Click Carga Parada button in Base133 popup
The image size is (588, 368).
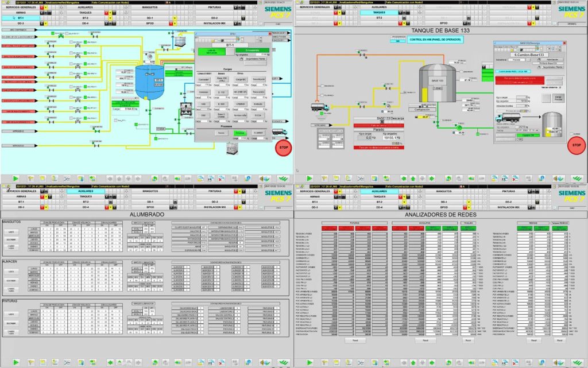(x=558, y=98)
